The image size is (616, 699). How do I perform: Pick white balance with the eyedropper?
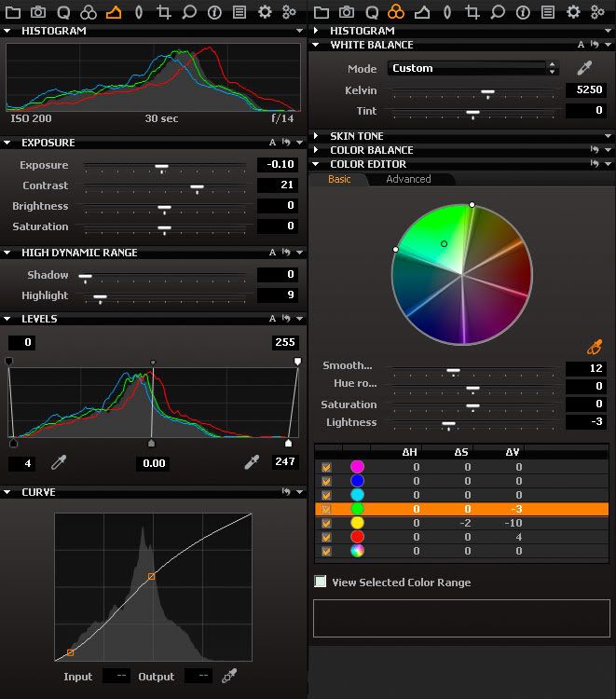584,68
